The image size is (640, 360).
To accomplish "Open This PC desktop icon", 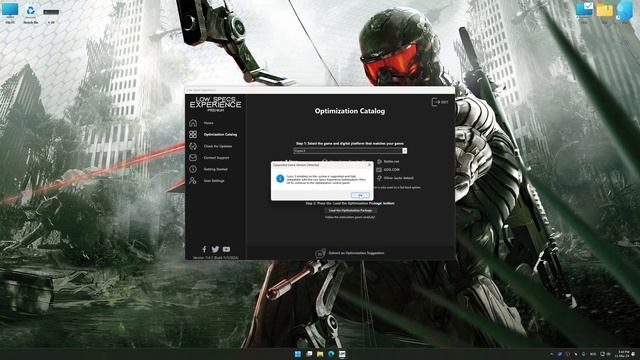I will point(10,13).
